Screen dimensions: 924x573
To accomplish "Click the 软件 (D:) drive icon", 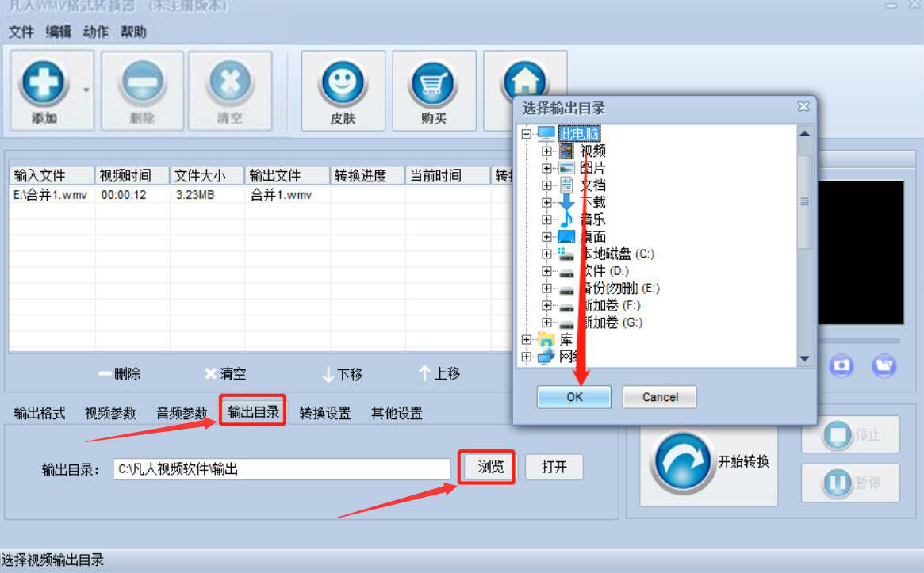I will click(566, 273).
